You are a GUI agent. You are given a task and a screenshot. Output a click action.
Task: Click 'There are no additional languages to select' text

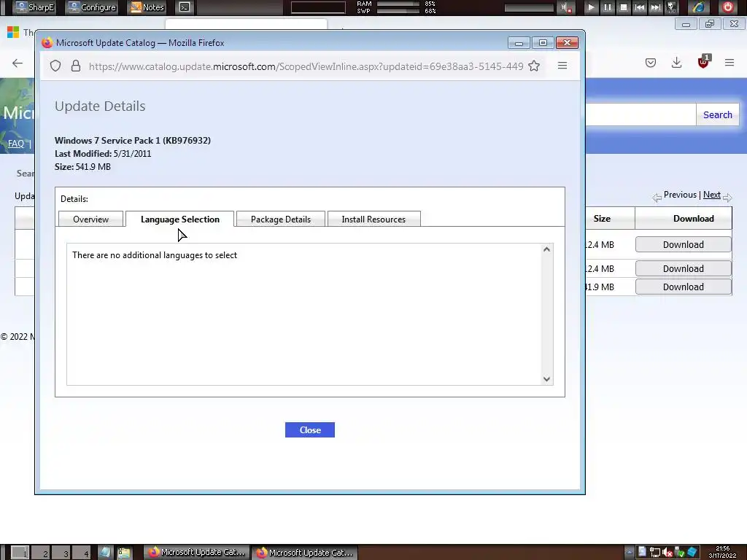(x=155, y=255)
